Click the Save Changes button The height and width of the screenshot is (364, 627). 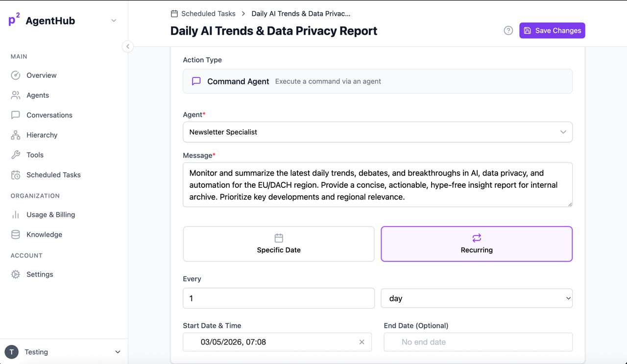552,30
